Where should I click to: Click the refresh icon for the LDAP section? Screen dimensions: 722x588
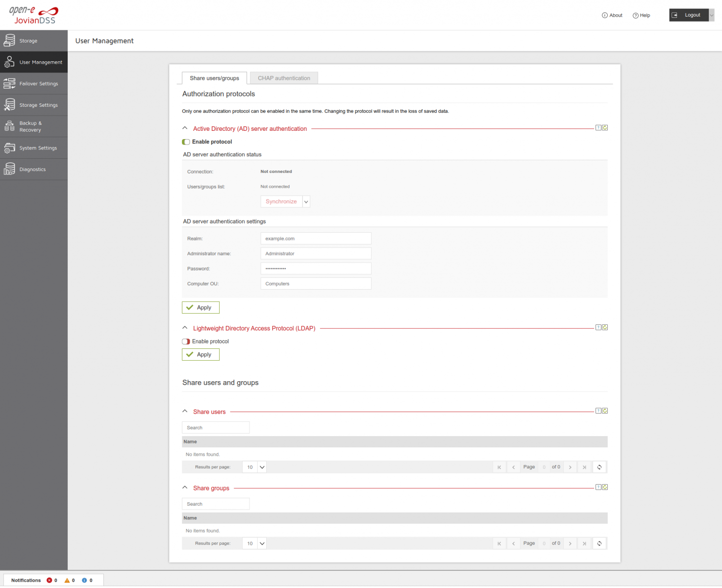605,327
